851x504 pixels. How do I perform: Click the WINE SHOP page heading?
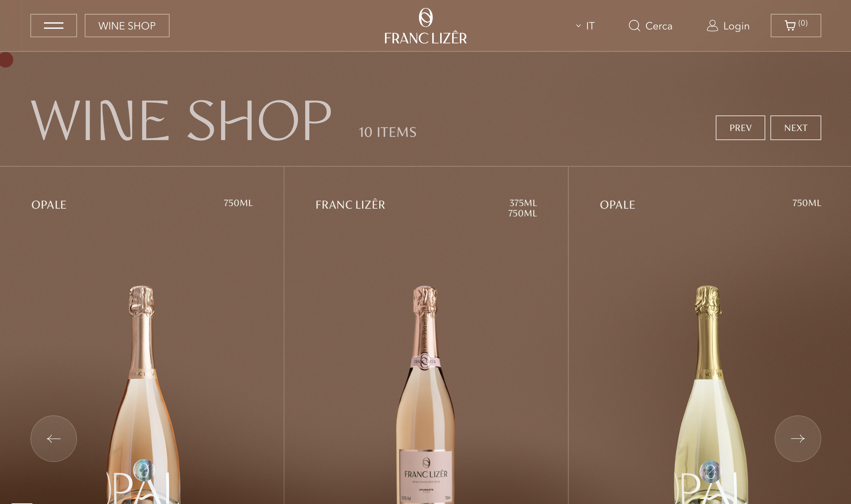pos(181,120)
